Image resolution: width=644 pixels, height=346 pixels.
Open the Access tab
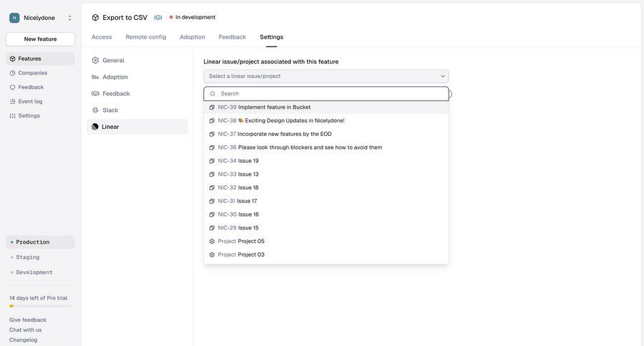point(102,37)
